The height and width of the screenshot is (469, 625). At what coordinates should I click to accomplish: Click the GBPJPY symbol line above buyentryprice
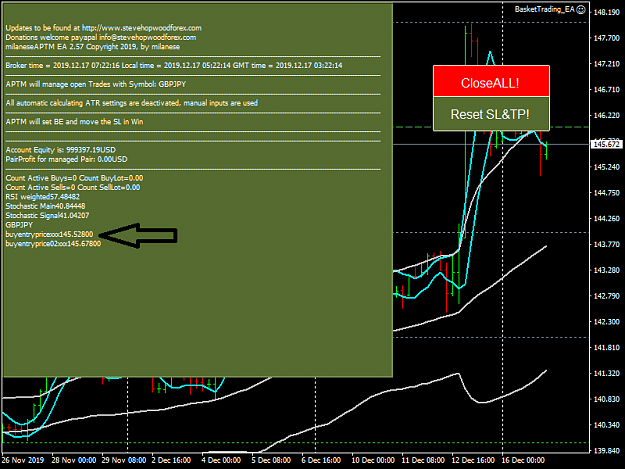click(x=19, y=225)
